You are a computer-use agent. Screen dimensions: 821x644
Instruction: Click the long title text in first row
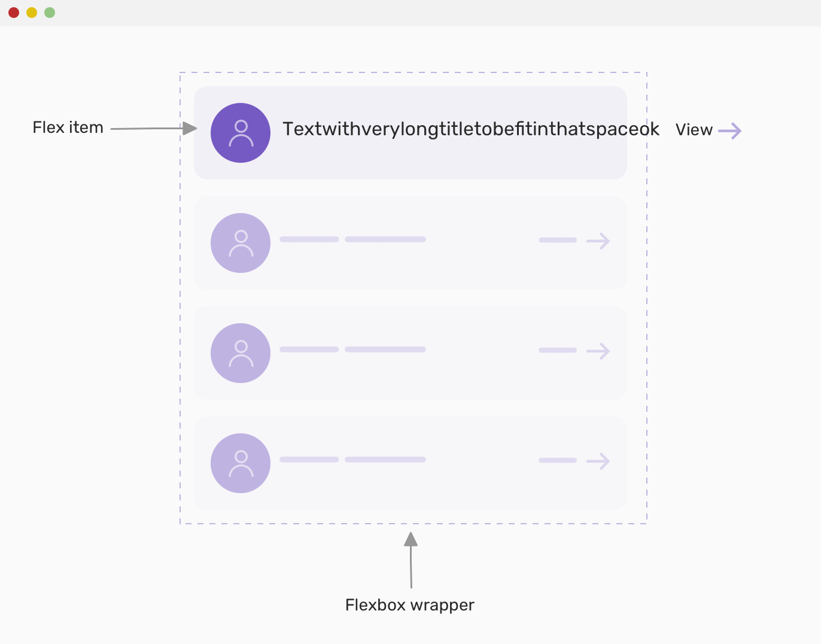pyautogui.click(x=471, y=129)
